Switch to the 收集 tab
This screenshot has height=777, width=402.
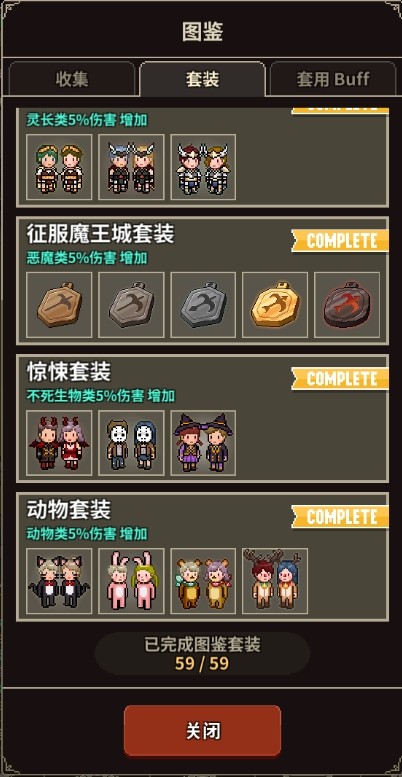[x=72, y=79]
